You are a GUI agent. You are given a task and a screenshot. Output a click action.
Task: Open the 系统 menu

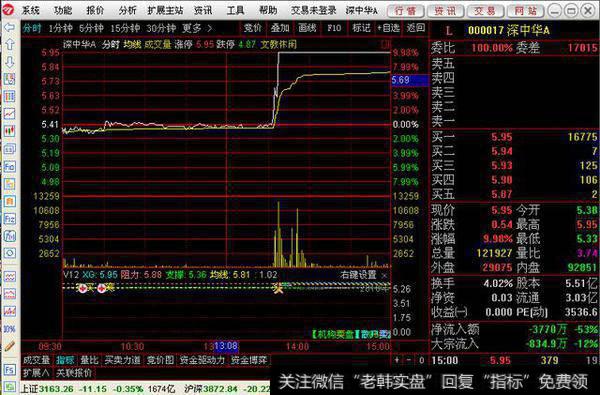[x=31, y=10]
